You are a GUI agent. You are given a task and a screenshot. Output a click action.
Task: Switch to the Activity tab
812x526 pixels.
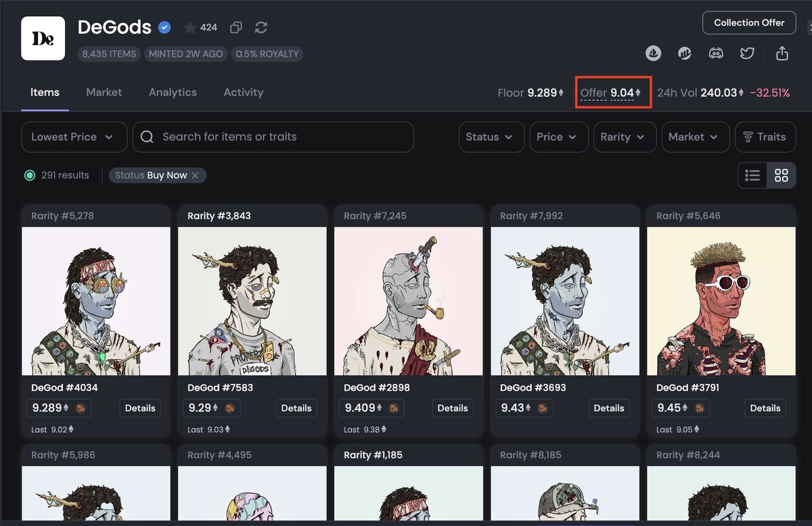pos(244,93)
